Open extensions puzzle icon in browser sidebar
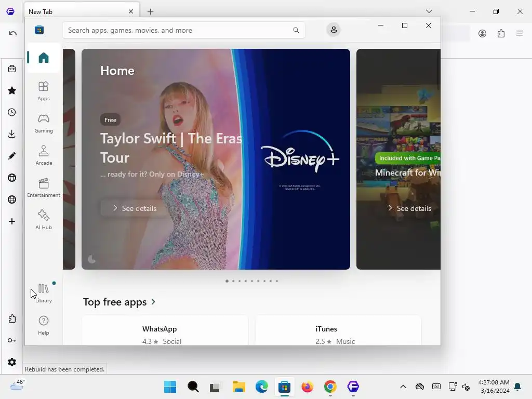The image size is (532, 399). [x=12, y=318]
